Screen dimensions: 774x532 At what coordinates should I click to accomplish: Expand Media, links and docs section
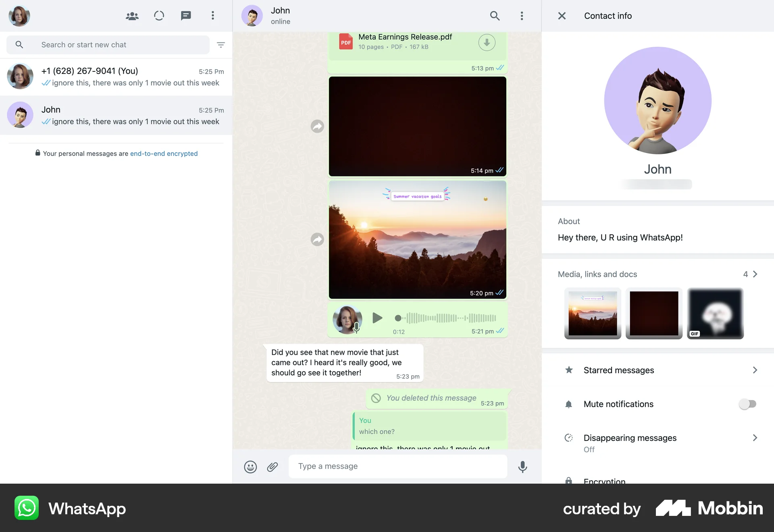[x=755, y=274]
